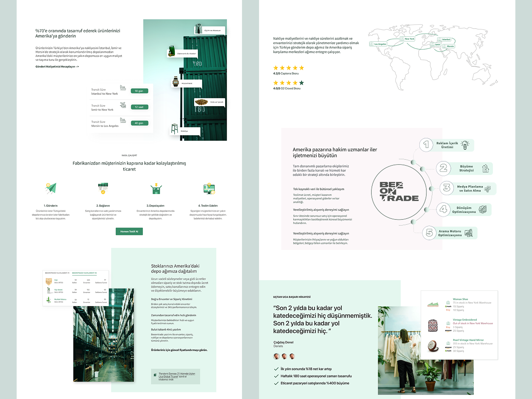532x399 pixels.
Task: Switch to the BEEONTRADE FULFILLMENT #1 tab
Action: click(x=57, y=273)
